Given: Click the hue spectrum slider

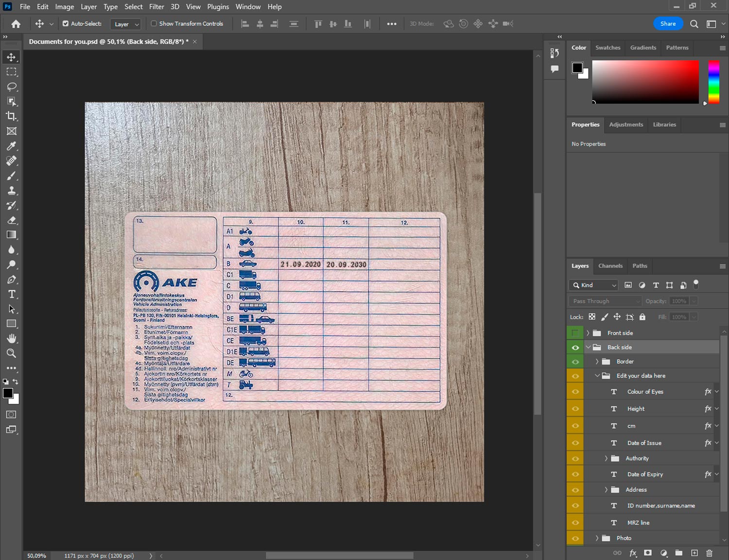Looking at the screenshot, I should click(713, 82).
